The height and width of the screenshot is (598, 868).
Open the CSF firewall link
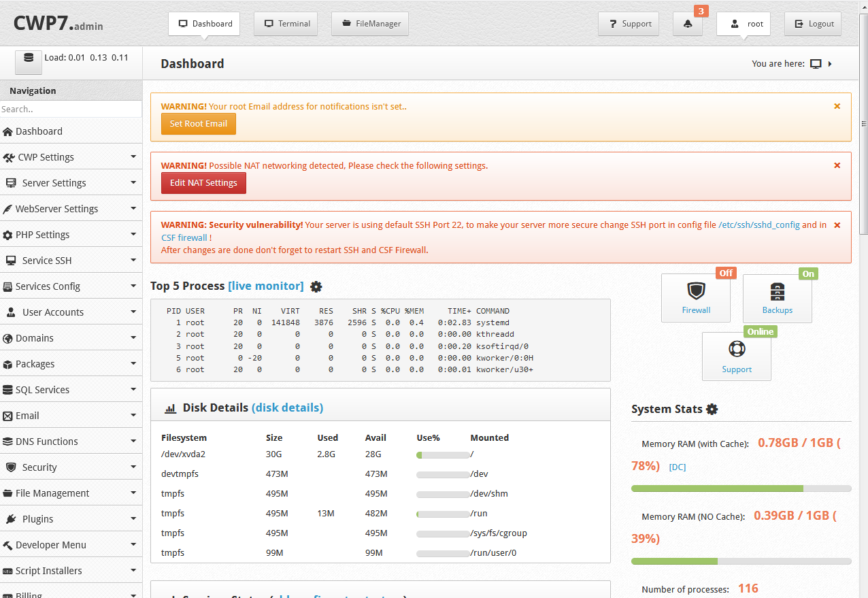pos(184,237)
